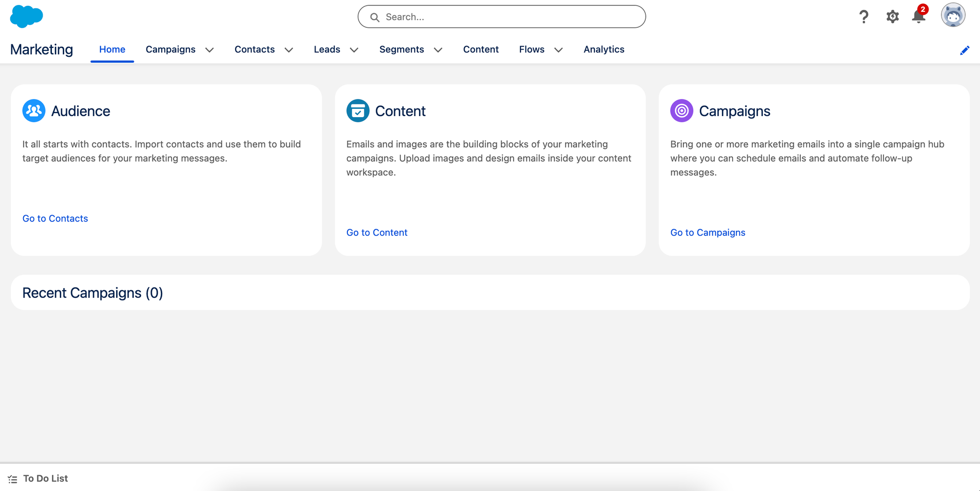Image resolution: width=980 pixels, height=491 pixels.
Task: Open the Home tab
Action: pos(112,49)
